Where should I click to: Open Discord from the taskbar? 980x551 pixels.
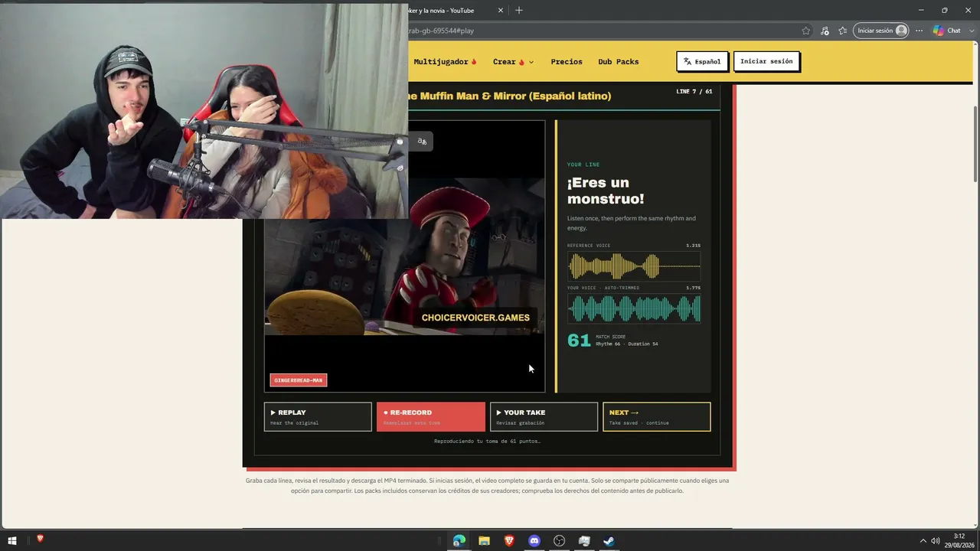[534, 541]
